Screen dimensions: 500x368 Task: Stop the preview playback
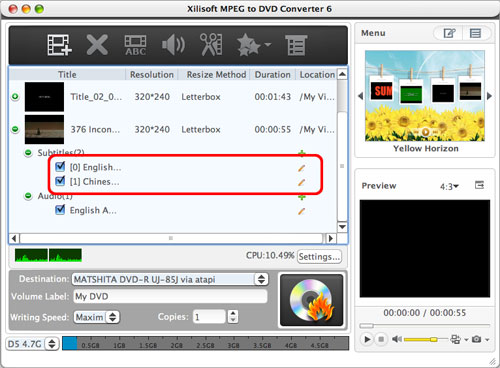(381, 339)
